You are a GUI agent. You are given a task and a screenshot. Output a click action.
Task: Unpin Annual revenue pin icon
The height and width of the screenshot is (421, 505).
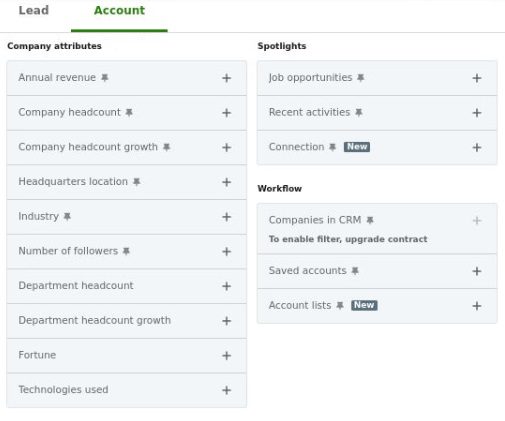pyautogui.click(x=105, y=78)
